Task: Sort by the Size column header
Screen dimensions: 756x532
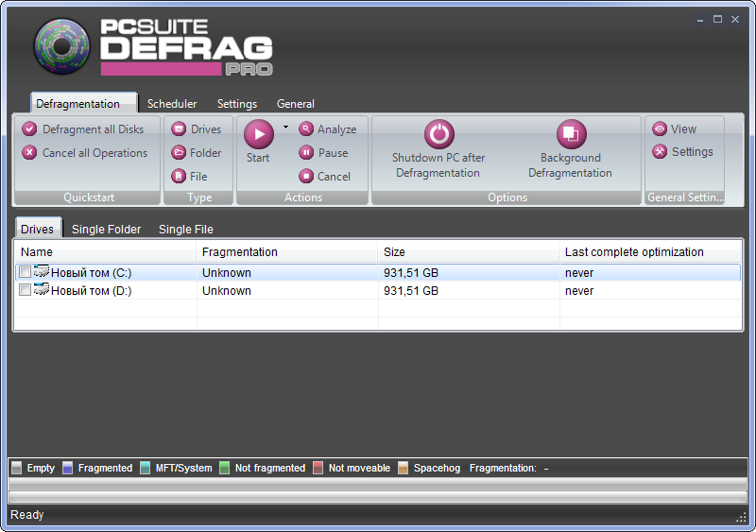Action: (469, 251)
